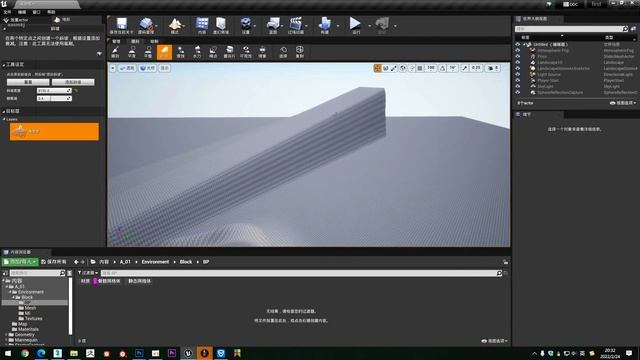Collapse the Environment folder in tree
Image resolution: width=640 pixels, height=360 pixels.
pos(10,292)
